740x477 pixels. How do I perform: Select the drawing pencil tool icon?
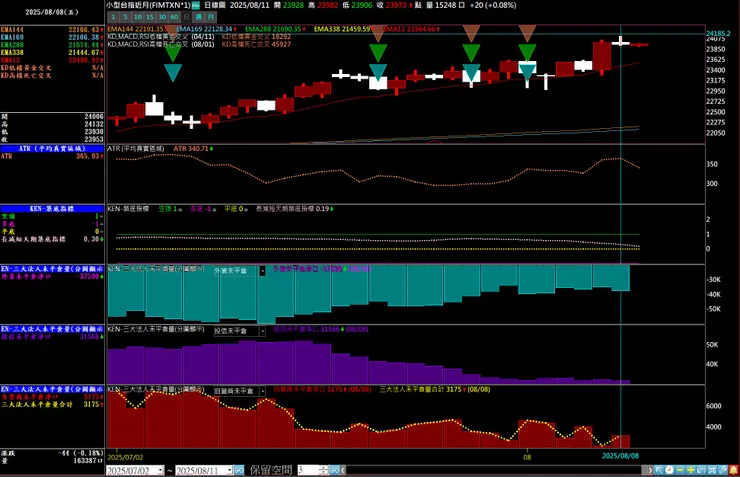(x=723, y=470)
